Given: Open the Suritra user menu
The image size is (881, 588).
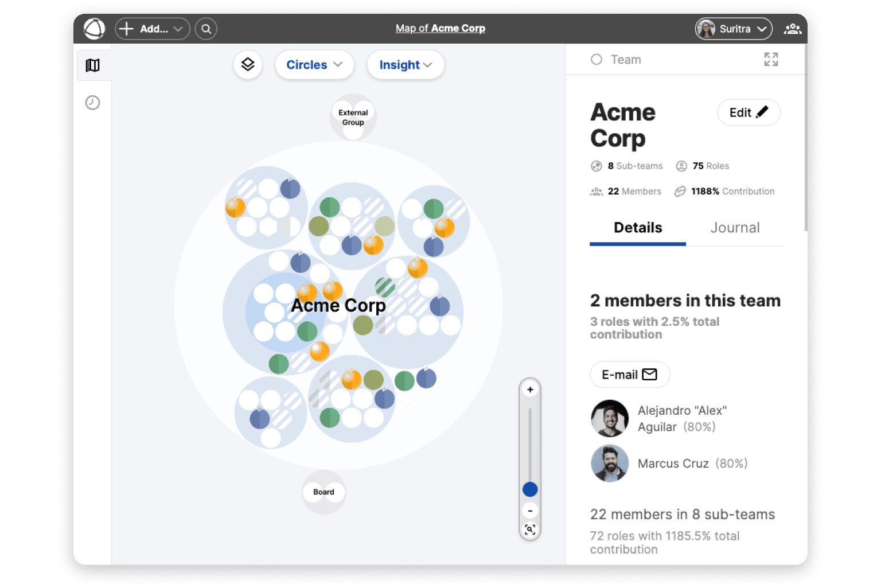Looking at the screenshot, I should click(x=734, y=29).
